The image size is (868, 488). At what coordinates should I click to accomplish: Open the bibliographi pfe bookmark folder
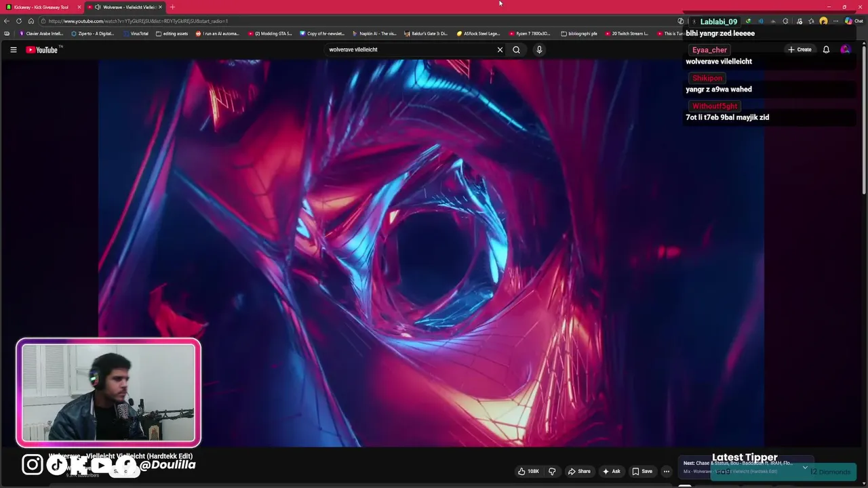click(x=580, y=33)
